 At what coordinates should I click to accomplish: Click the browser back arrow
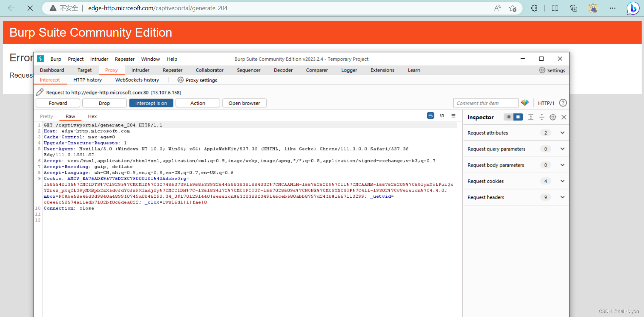pos(12,8)
